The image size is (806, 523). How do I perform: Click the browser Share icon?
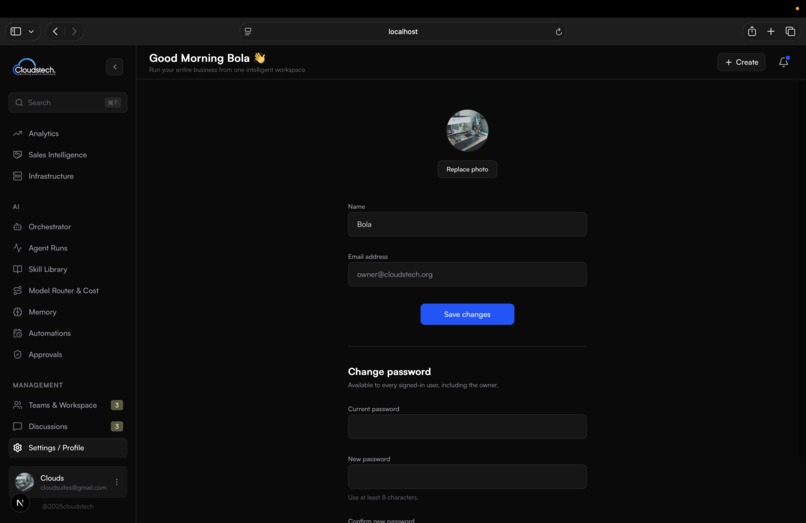752,31
